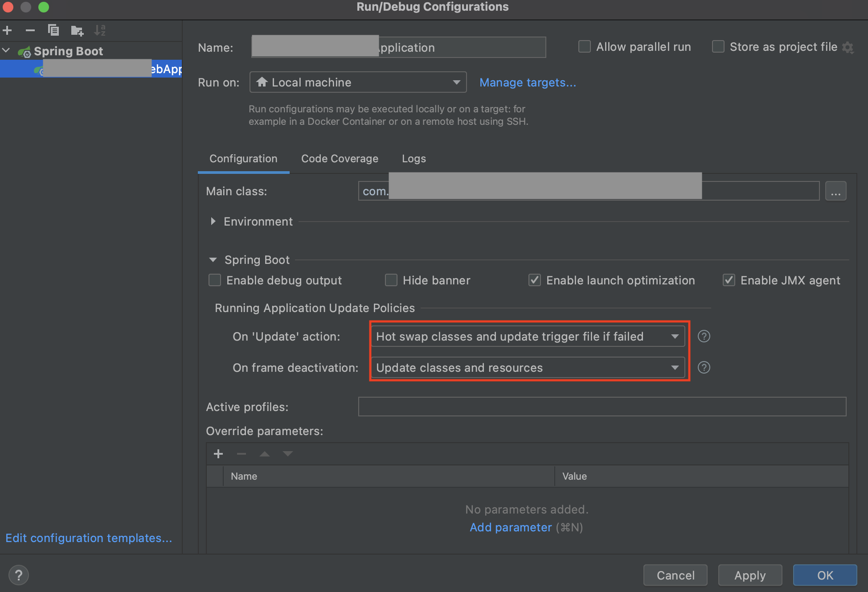Screen dimensions: 868x592
Task: Click the Sort Configurations icon
Action: point(100,30)
